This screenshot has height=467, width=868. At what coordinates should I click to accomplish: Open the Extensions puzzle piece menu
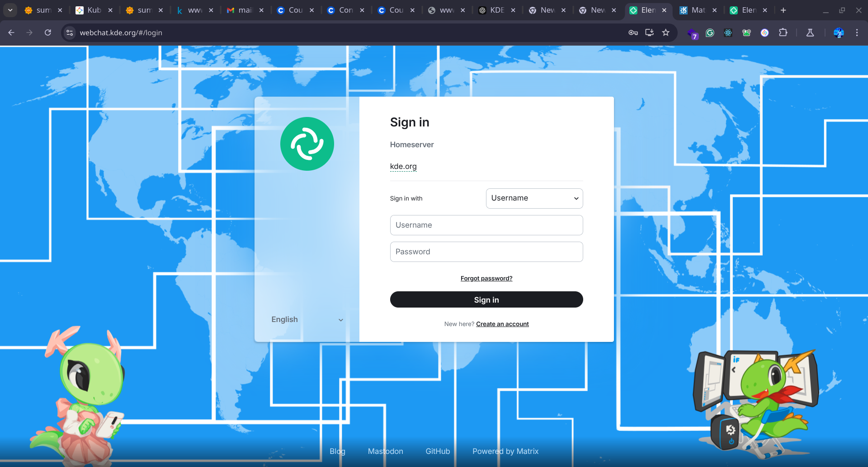[x=783, y=33]
